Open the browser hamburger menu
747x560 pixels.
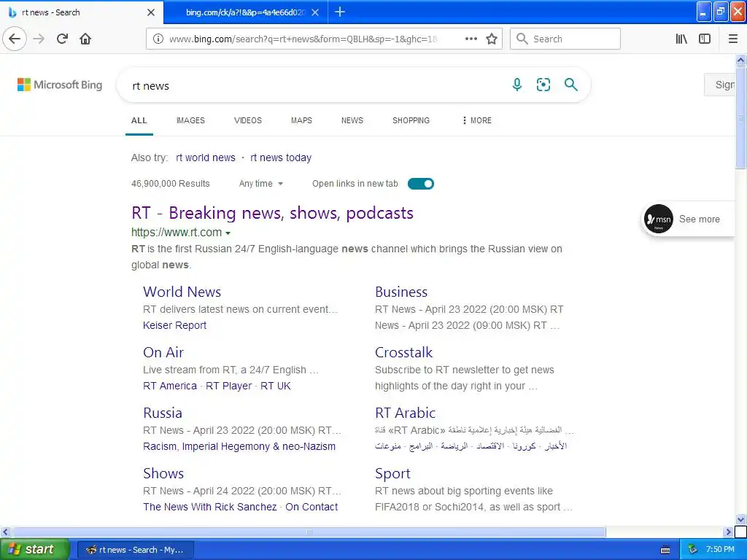733,39
